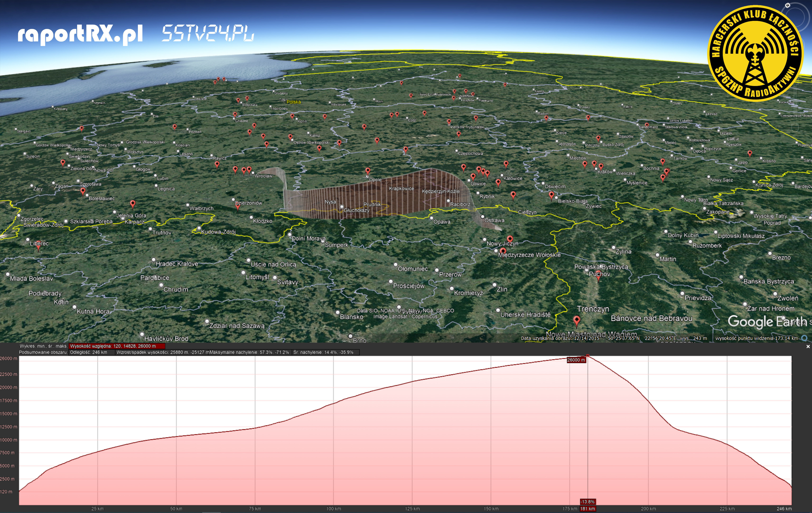812x513 pixels.
Task: Click the pin left of Bielsko-Biała
Action: [551, 195]
